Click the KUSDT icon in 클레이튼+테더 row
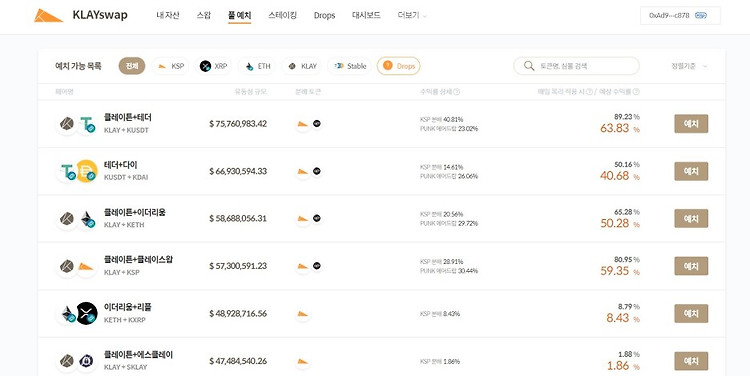750x376 pixels. point(87,124)
